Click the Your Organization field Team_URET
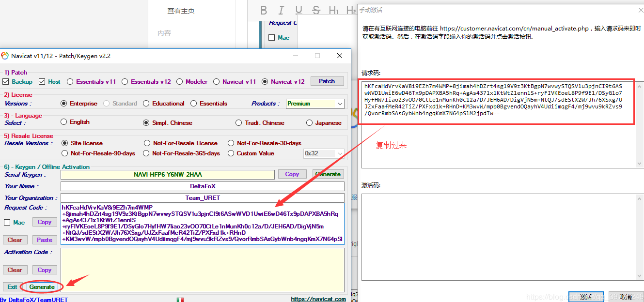Viewport: 644px width, 302px height. 203,198
